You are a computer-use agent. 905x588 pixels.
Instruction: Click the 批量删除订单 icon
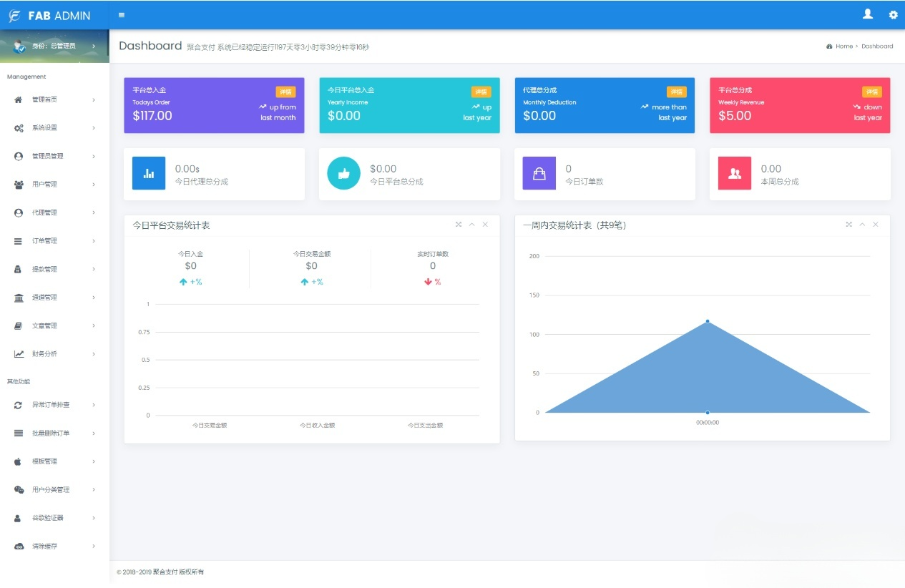[17, 433]
